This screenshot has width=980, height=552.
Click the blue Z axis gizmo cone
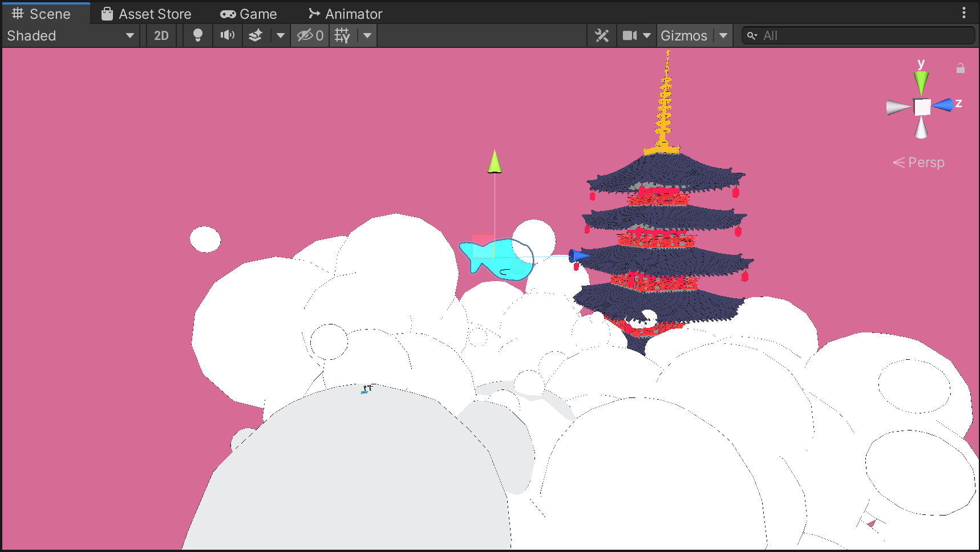pyautogui.click(x=943, y=104)
